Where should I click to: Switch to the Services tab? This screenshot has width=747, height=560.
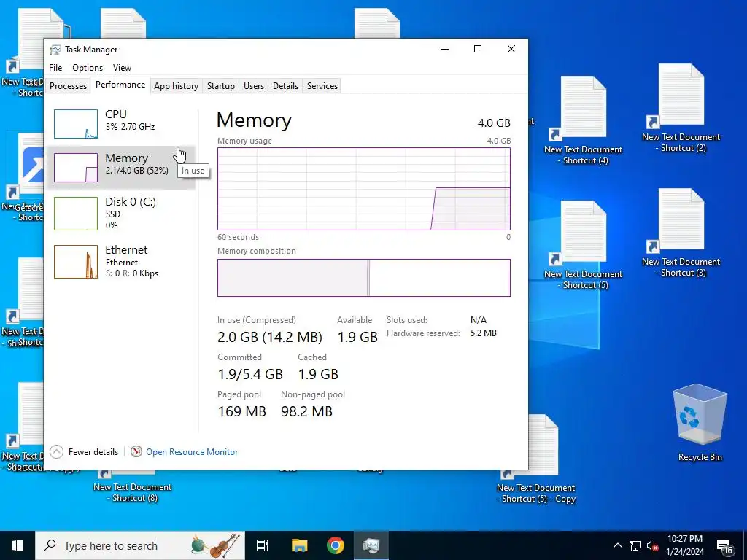click(322, 86)
